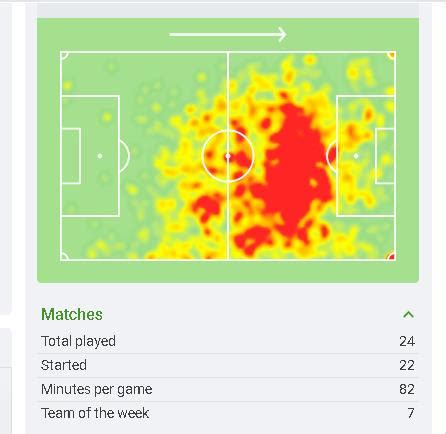This screenshot has width=446, height=434.
Task: Click the value 82 for Minutes per game
Action: coord(407,389)
